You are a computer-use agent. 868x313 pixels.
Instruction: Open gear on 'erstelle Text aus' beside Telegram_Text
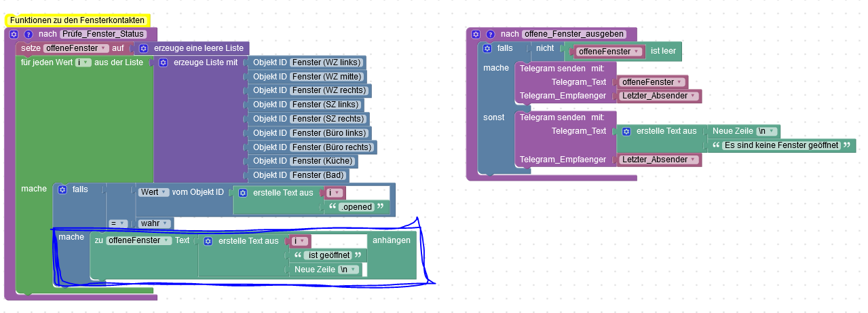point(626,131)
